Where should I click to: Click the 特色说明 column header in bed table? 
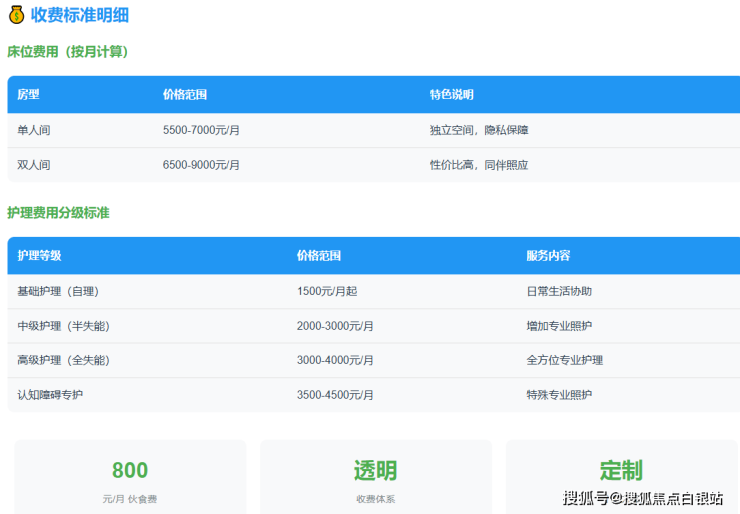(x=451, y=95)
